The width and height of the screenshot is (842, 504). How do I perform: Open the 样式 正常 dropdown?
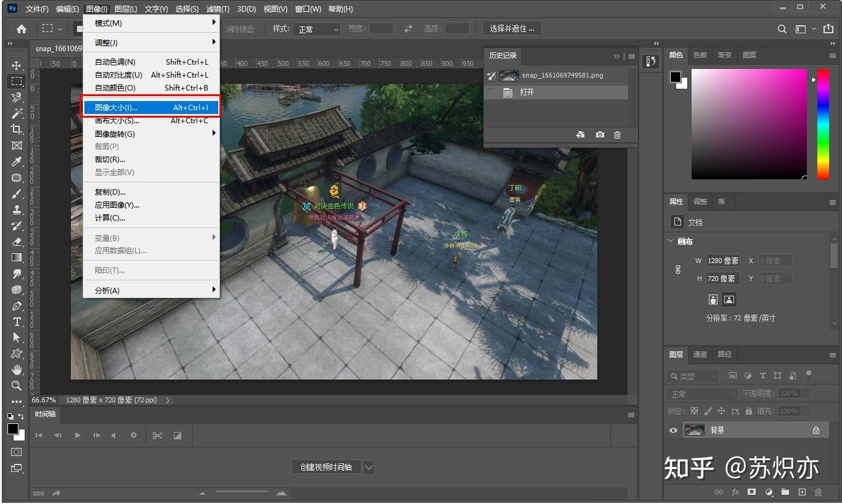[317, 29]
